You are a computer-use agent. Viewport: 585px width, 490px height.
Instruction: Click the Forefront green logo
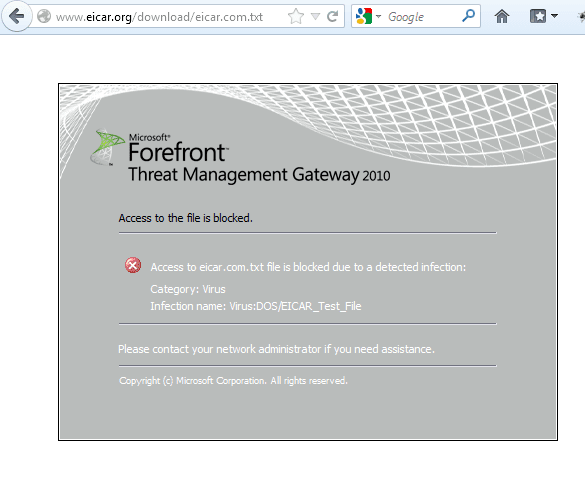(x=107, y=147)
